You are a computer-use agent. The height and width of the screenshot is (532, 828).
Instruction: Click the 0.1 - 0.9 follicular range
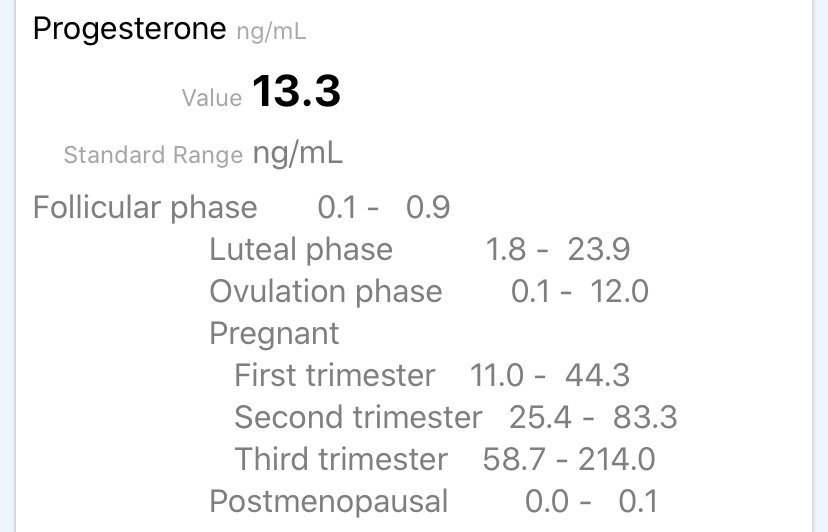pos(384,208)
